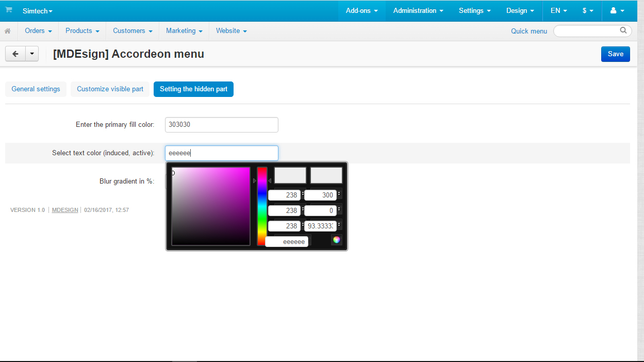Open the Orders menu
The image size is (644, 362).
tap(39, 31)
